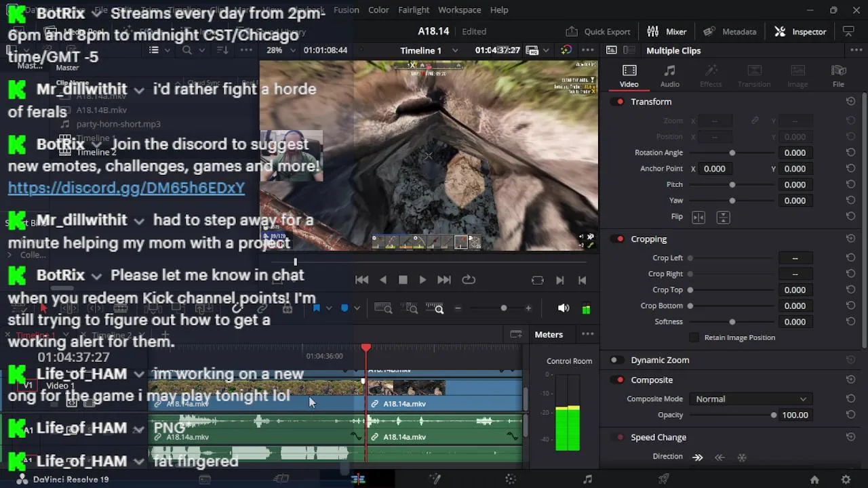Reset the Cropping section
This screenshot has width=868, height=488.
850,239
